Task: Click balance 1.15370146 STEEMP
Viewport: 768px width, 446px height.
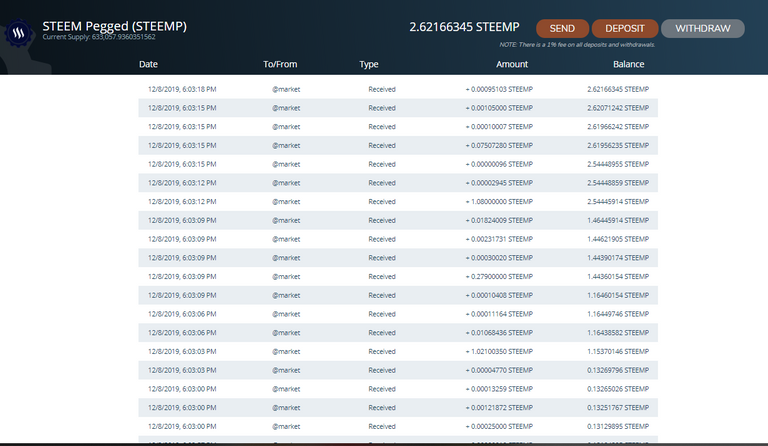Action: click(618, 352)
